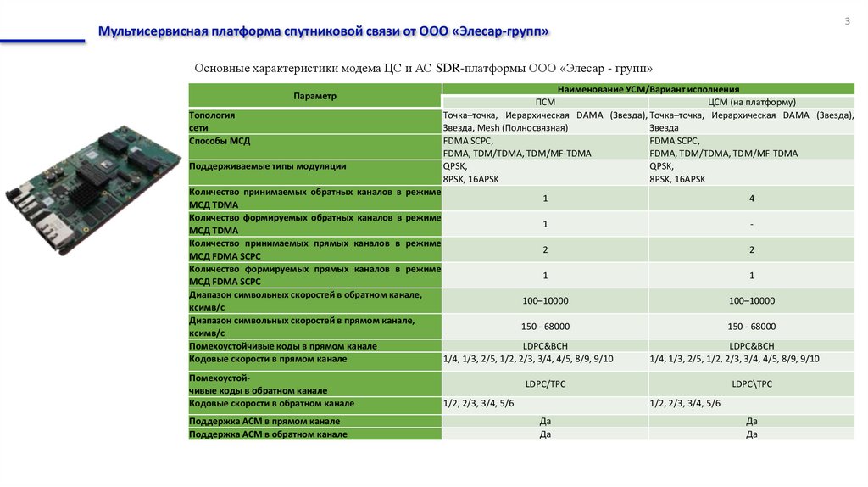Click 'Кодовые скорости в обратном канале' label
The image size is (868, 487).
point(315,406)
